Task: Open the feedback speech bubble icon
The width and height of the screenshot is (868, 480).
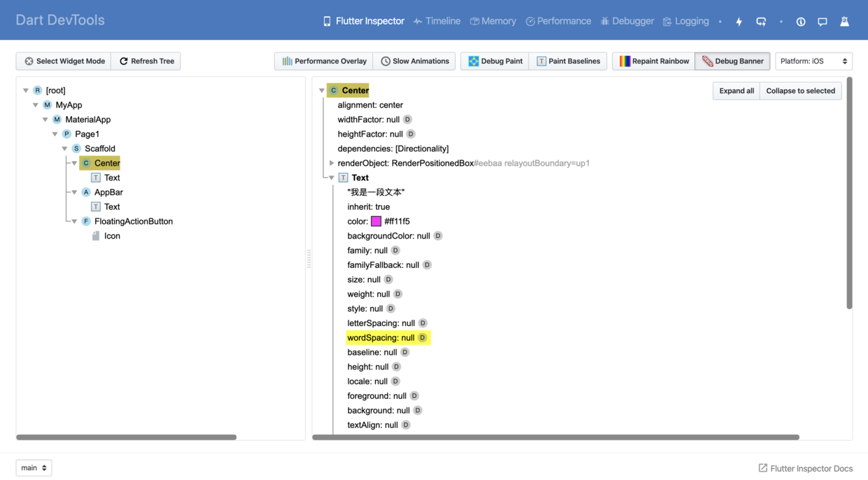Action: tap(822, 22)
